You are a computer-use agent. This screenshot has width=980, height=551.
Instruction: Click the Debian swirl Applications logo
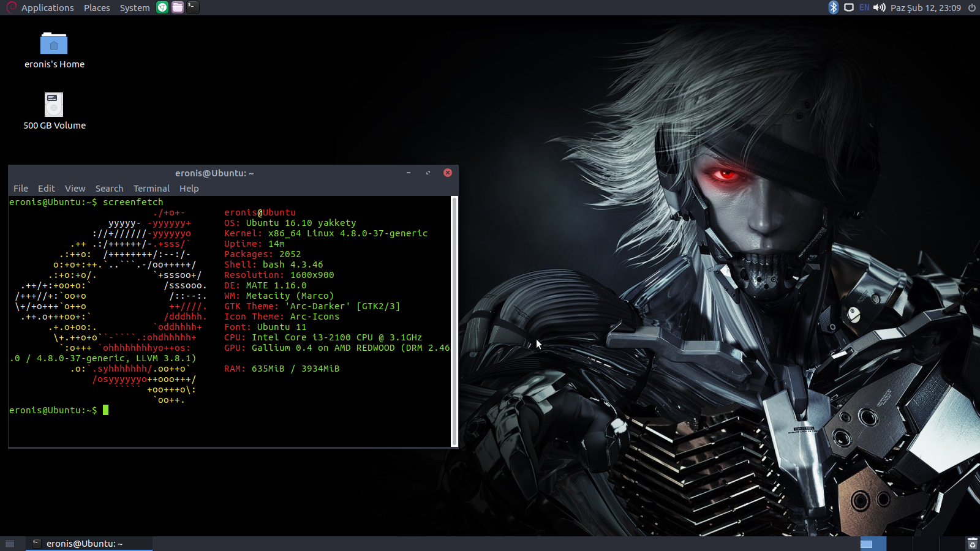tap(11, 7)
